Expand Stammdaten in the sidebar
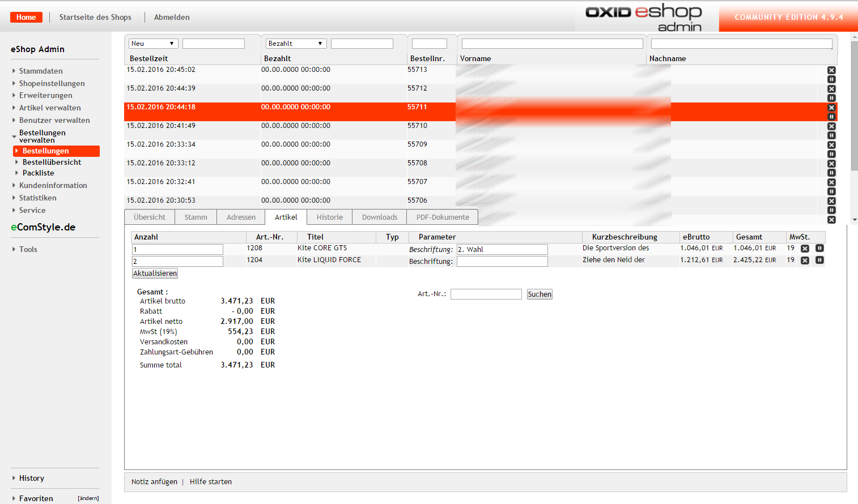Screen dimensions: 858x504 point(41,71)
